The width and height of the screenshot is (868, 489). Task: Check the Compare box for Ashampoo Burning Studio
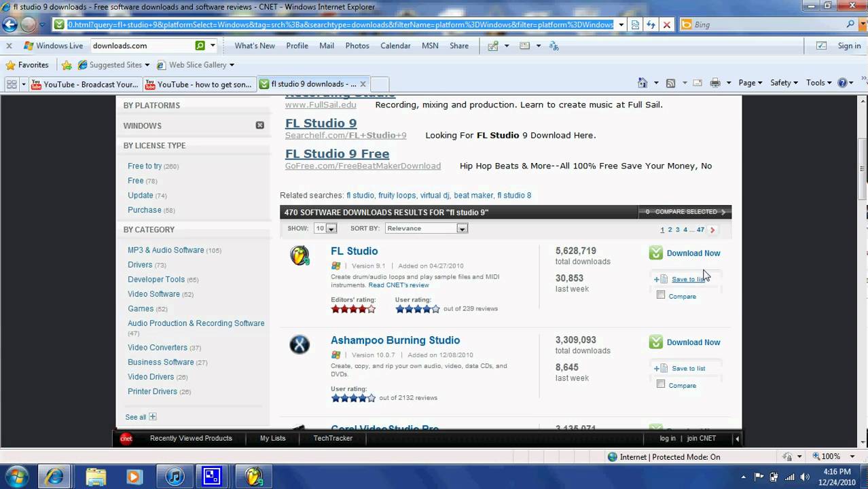[x=661, y=384]
